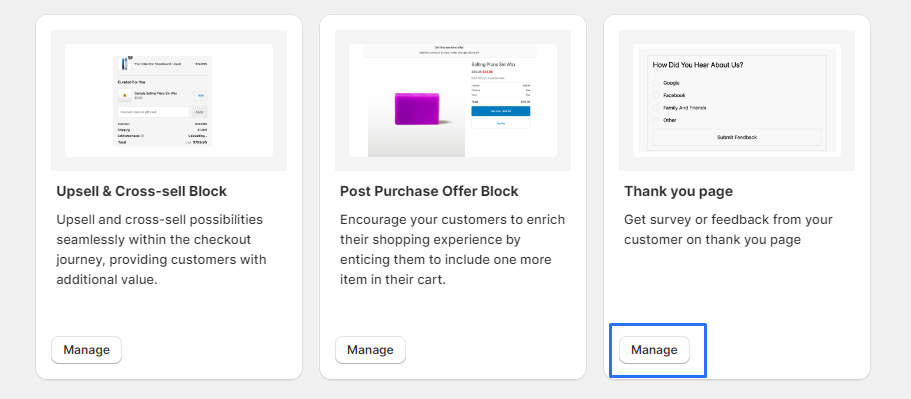This screenshot has height=399, width=911.
Task: Click the Upsell & Cross-sell Block heading
Action: 142,191
